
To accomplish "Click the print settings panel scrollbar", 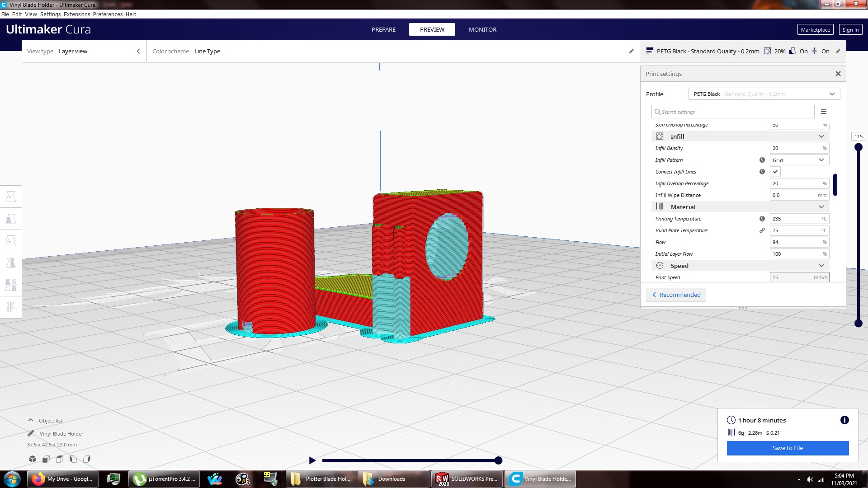I will 835,184.
